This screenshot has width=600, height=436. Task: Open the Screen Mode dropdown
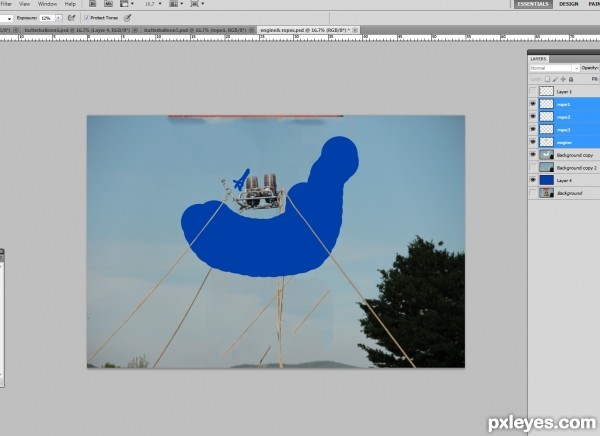click(197, 4)
